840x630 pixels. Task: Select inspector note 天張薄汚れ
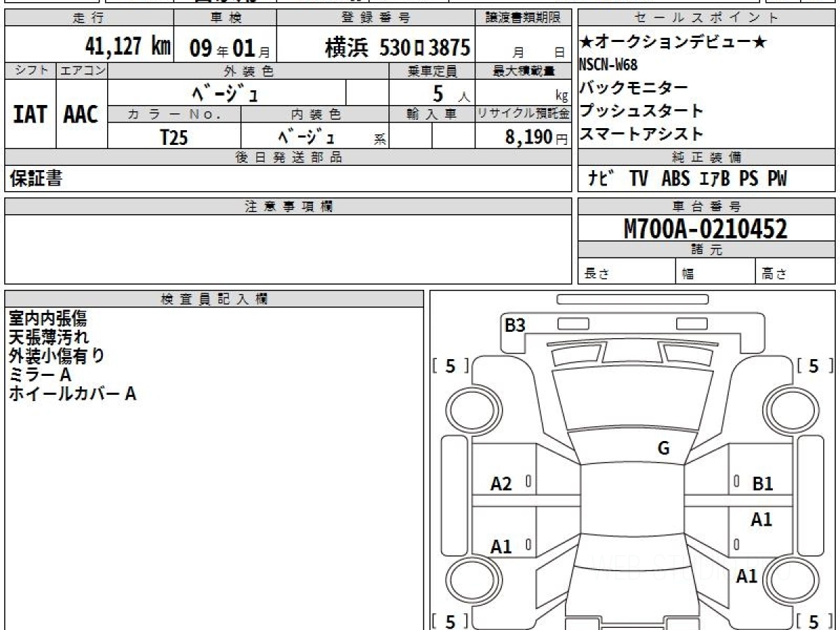coord(49,337)
